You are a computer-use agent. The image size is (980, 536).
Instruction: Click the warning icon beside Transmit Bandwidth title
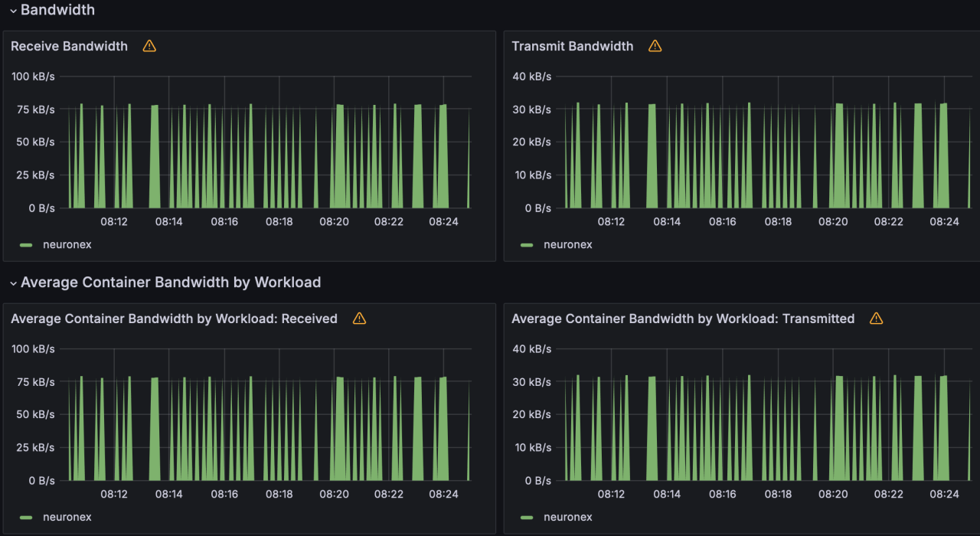[x=655, y=46]
